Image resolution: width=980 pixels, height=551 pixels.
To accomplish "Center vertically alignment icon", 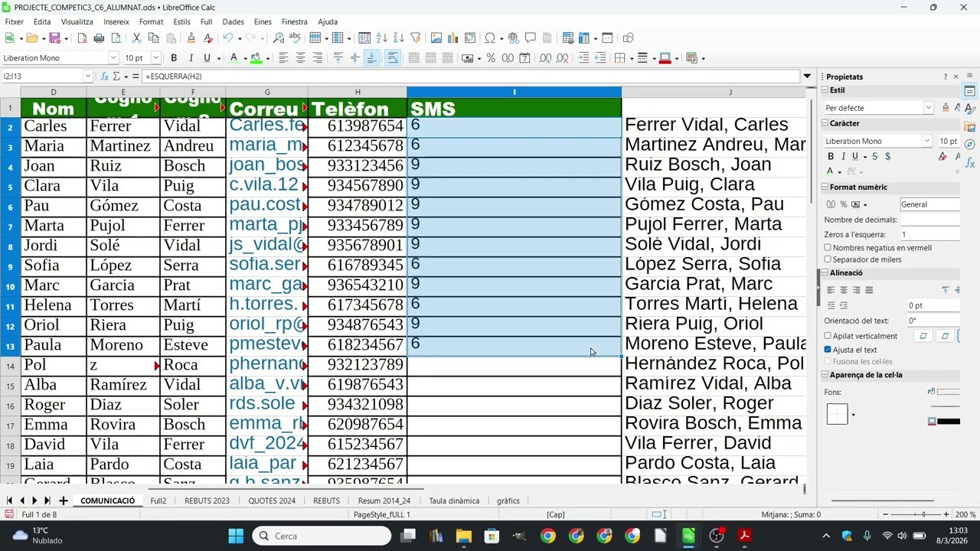I will click(x=354, y=58).
